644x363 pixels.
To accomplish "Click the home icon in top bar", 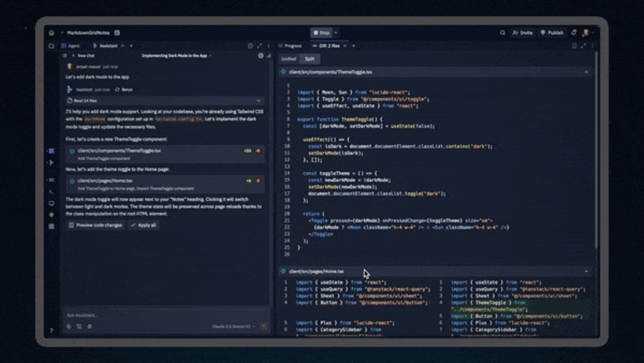I will point(51,33).
